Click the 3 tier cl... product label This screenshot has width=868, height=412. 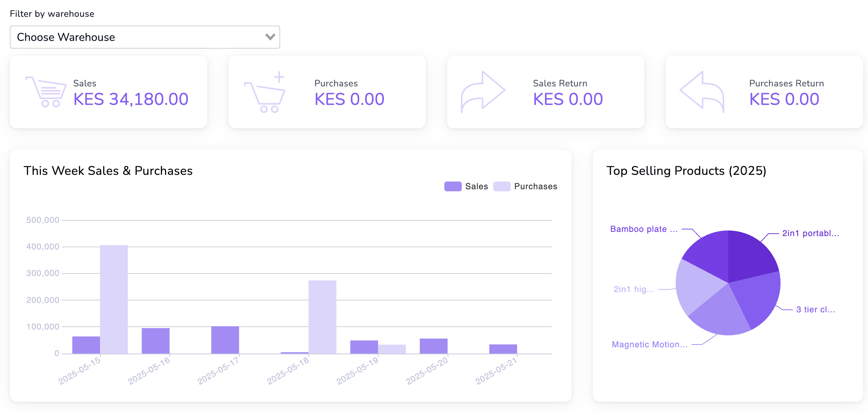[x=815, y=310]
